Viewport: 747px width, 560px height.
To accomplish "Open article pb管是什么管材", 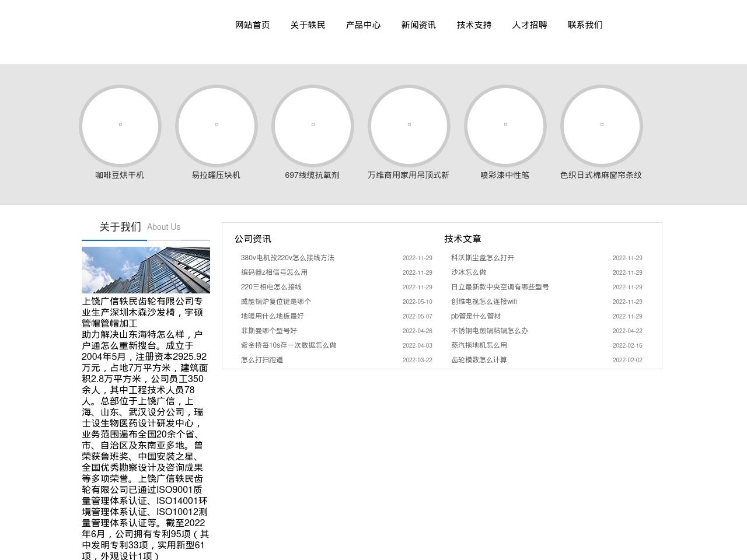I will coord(476,316).
